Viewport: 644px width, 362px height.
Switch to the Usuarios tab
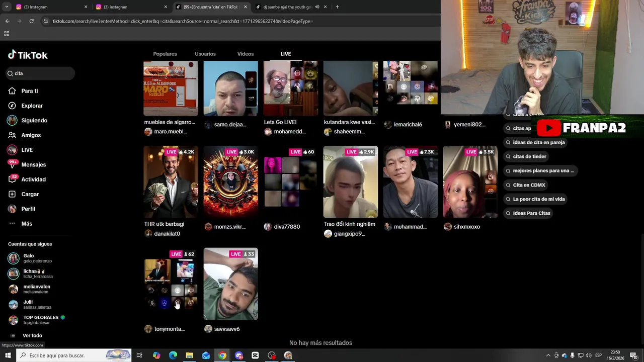pyautogui.click(x=205, y=54)
